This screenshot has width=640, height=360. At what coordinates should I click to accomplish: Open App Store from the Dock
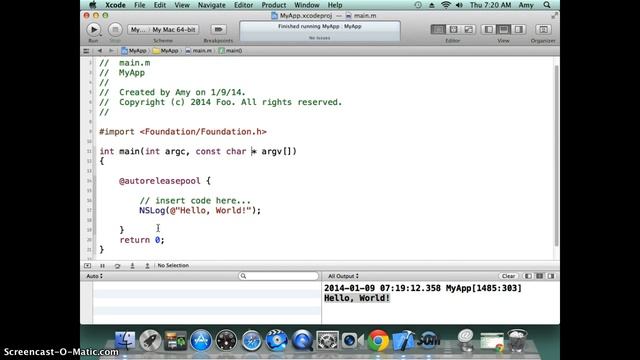point(201,340)
